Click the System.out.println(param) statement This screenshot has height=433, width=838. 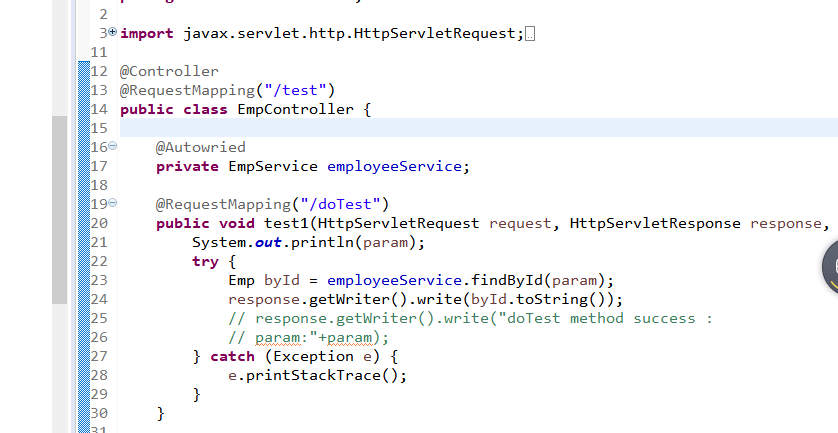[308, 243]
